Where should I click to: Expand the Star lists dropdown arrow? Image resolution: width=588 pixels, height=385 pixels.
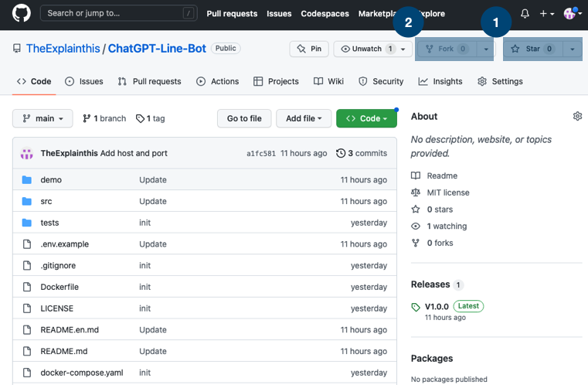[573, 49]
